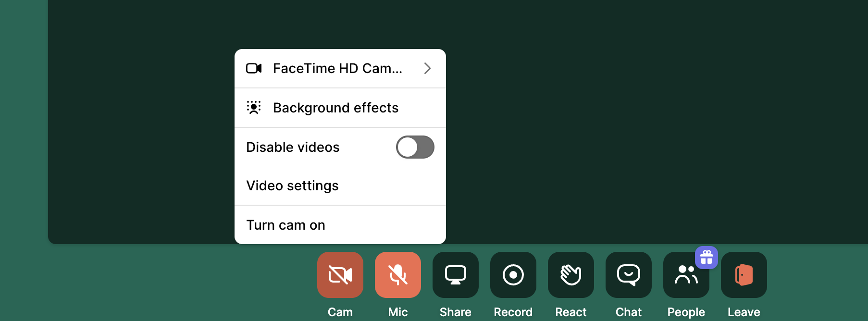868x321 pixels.
Task: Unmute using the muted microphone icon
Action: pos(397,275)
